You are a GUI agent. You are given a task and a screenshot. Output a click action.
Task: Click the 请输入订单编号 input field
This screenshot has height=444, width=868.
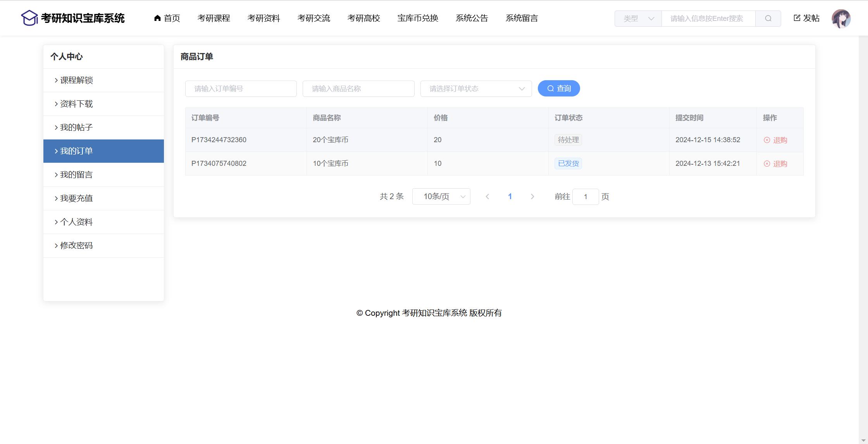pos(241,89)
